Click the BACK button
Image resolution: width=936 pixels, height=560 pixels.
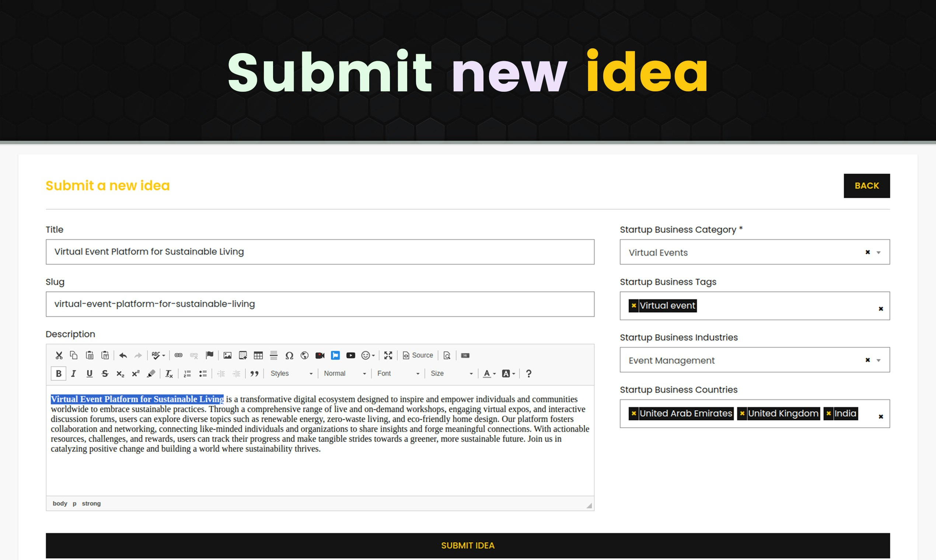[867, 186]
